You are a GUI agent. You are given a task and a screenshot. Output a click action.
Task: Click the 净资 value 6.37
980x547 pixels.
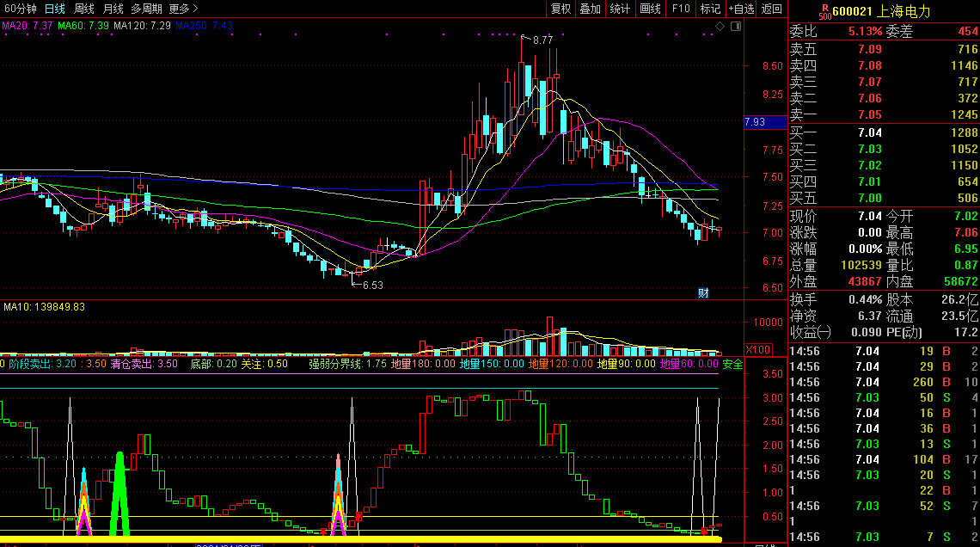click(870, 316)
